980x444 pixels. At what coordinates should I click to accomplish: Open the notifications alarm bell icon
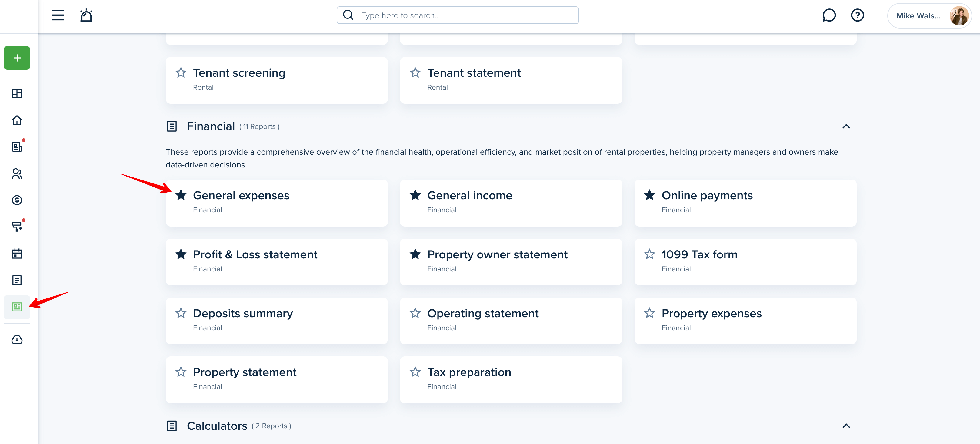[x=86, y=15]
